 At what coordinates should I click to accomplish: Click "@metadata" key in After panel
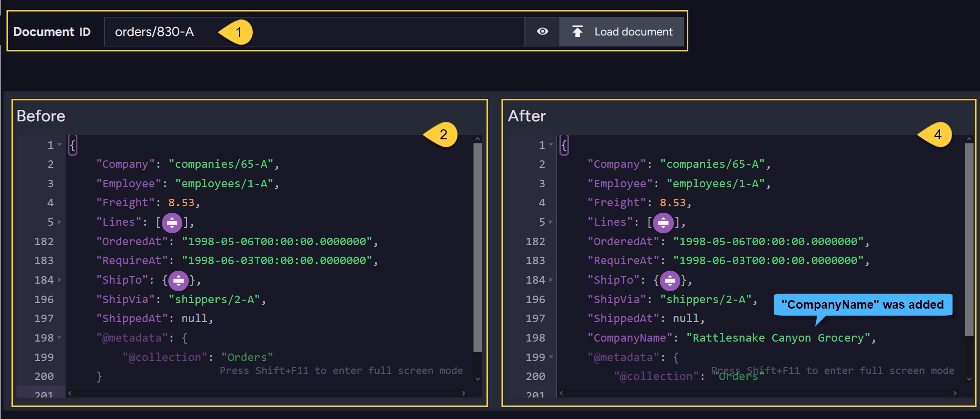pos(623,358)
